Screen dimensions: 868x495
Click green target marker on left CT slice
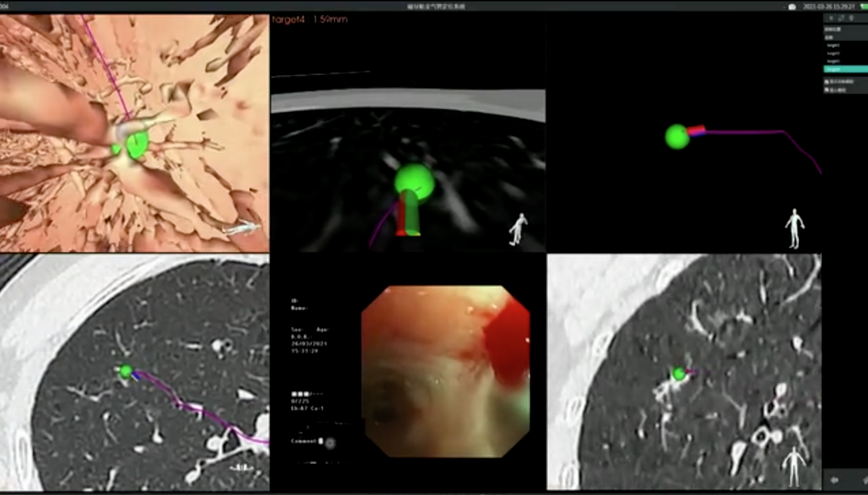tap(125, 372)
